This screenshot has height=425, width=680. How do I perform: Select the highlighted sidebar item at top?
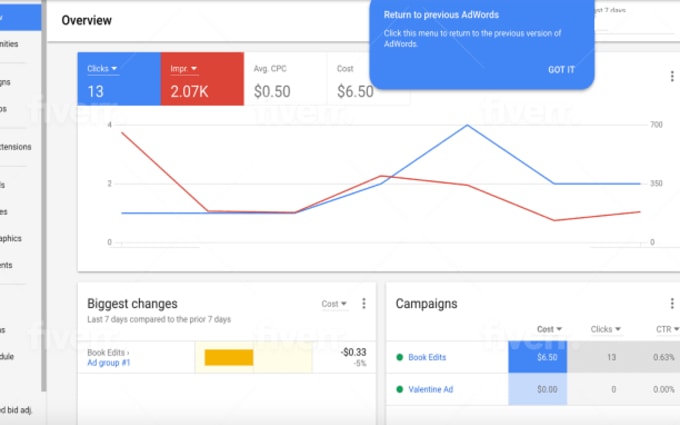(x=20, y=17)
